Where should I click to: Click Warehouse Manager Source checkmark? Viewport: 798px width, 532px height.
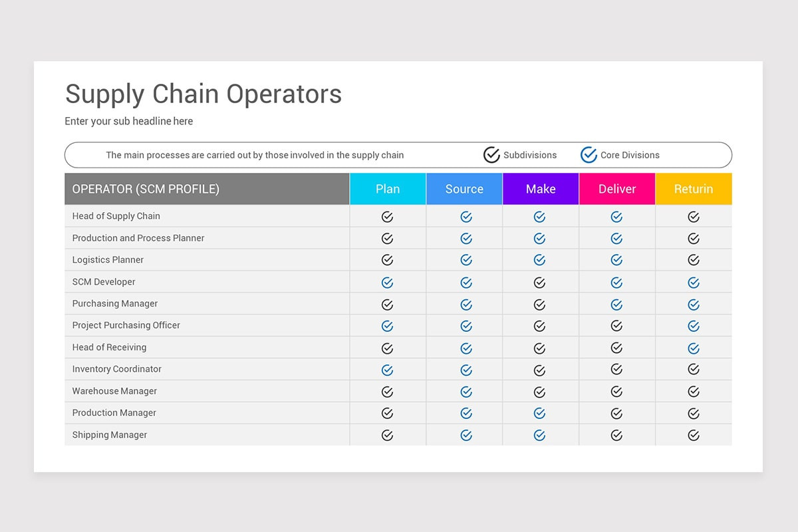pos(466,392)
